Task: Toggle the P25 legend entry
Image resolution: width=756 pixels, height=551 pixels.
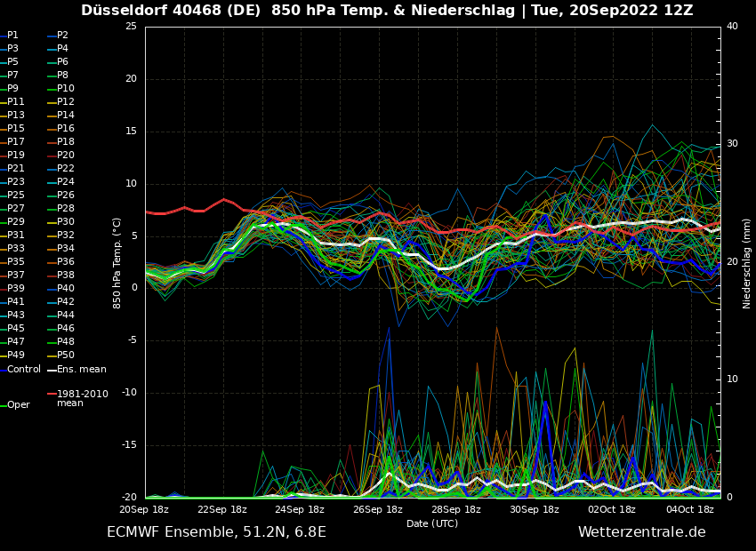Action: tap(16, 196)
